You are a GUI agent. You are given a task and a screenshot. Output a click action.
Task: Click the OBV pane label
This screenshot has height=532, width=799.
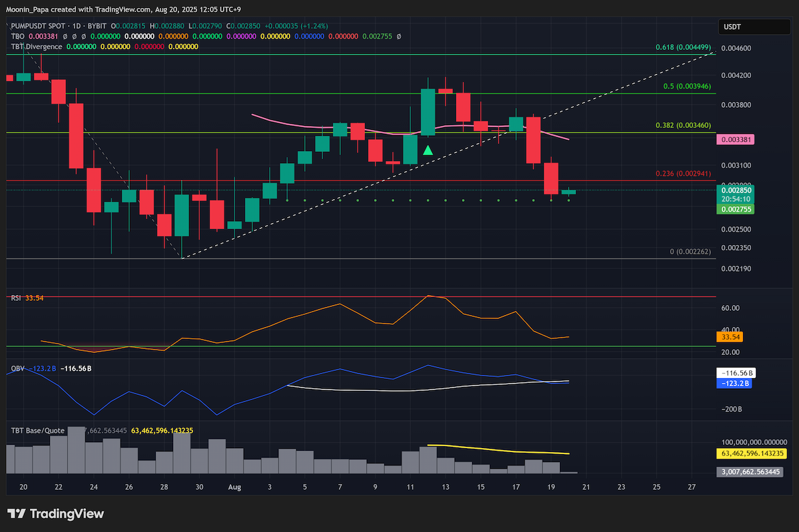17,368
